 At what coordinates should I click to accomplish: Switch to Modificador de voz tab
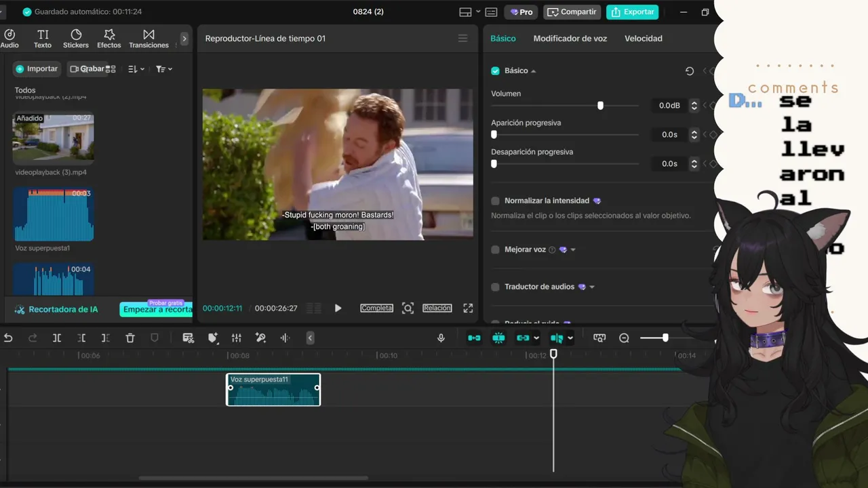[x=570, y=39]
